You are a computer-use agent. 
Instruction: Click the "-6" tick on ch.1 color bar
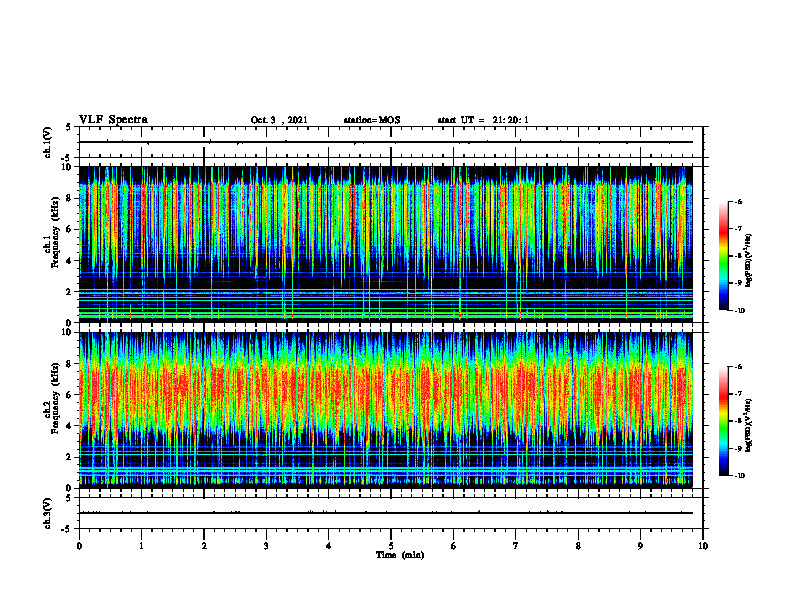point(739,201)
